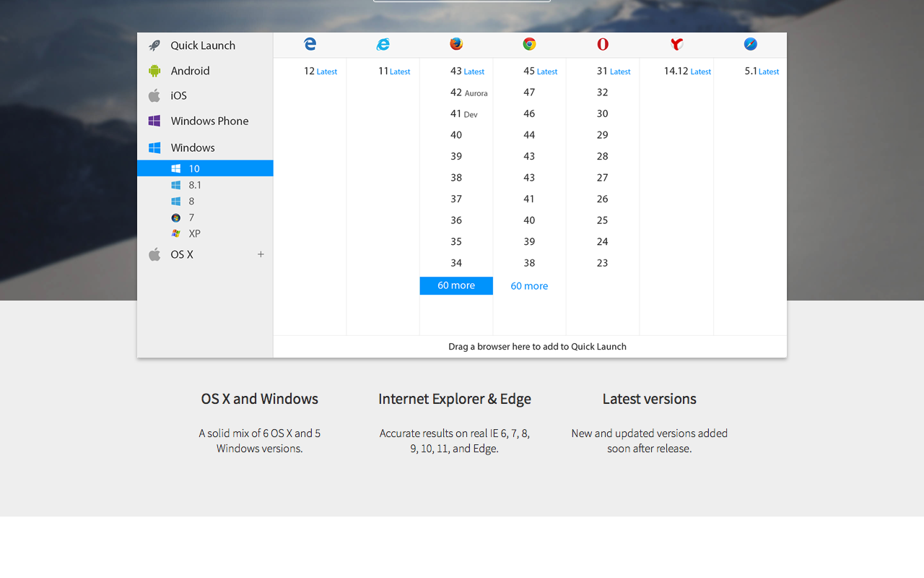Select the purple Windows Phone icon
924x578 pixels.
tap(154, 121)
